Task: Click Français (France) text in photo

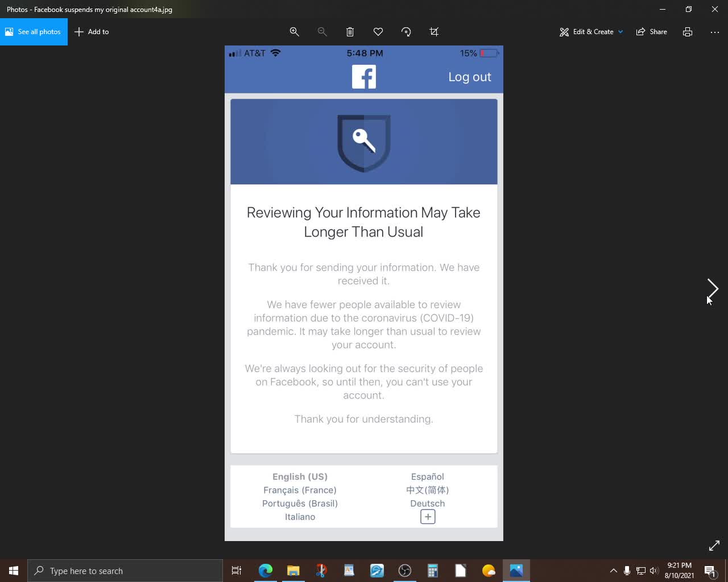Action: pyautogui.click(x=300, y=490)
